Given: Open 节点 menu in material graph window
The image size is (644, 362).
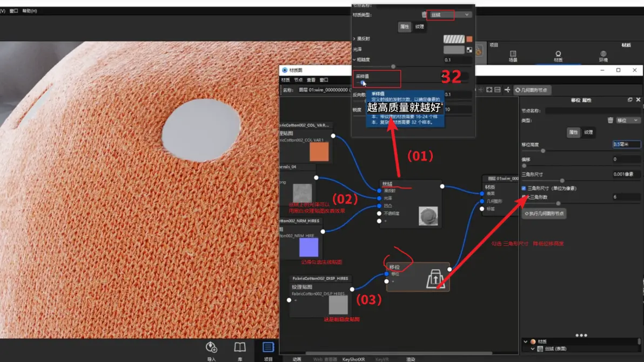Looking at the screenshot, I should pos(298,80).
